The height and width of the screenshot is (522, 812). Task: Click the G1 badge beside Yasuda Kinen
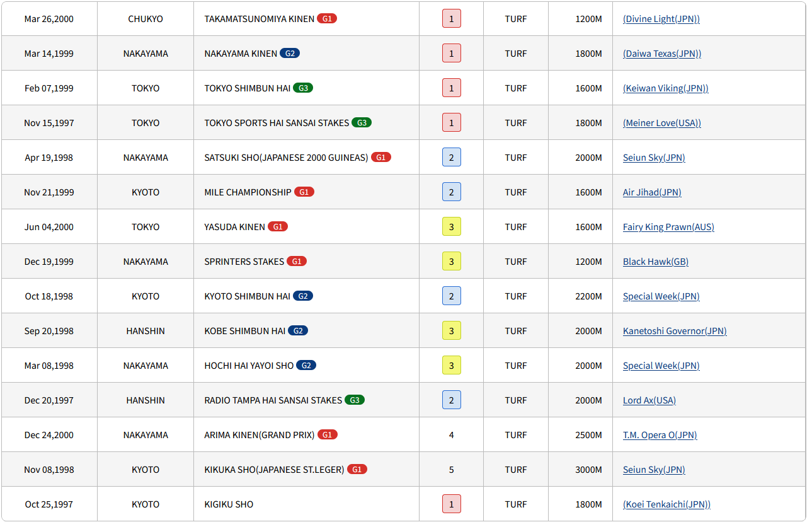click(278, 227)
